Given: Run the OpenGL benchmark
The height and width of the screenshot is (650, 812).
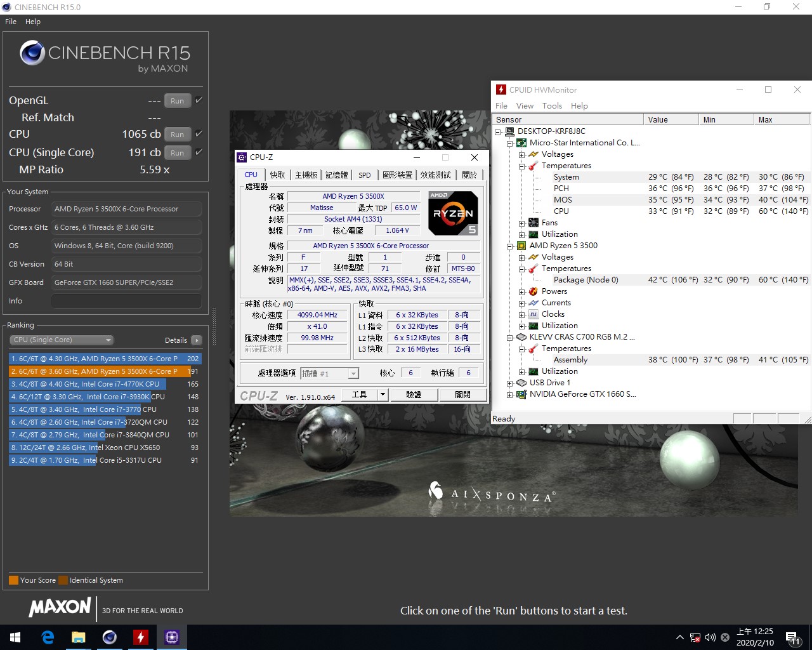Looking at the screenshot, I should (x=178, y=101).
